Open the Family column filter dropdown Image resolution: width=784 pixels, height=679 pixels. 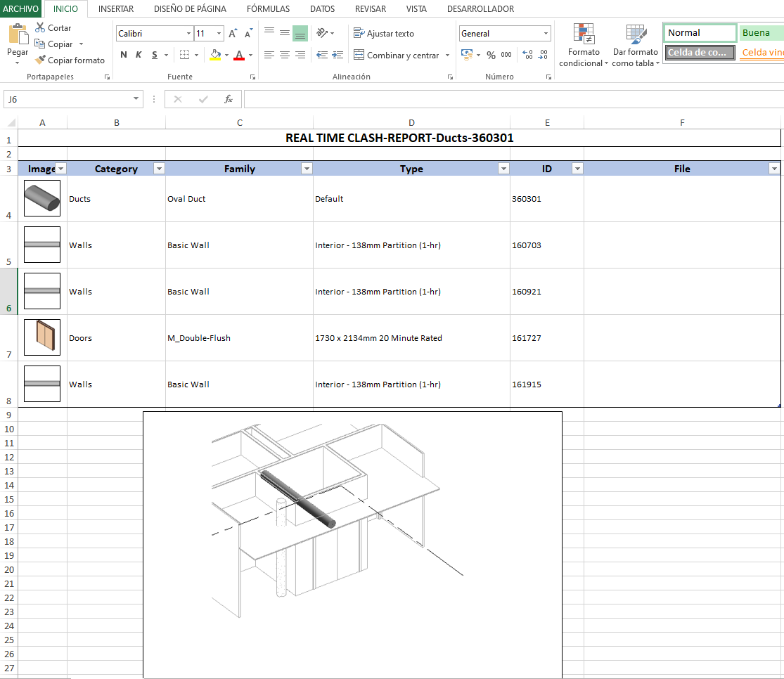pos(307,169)
